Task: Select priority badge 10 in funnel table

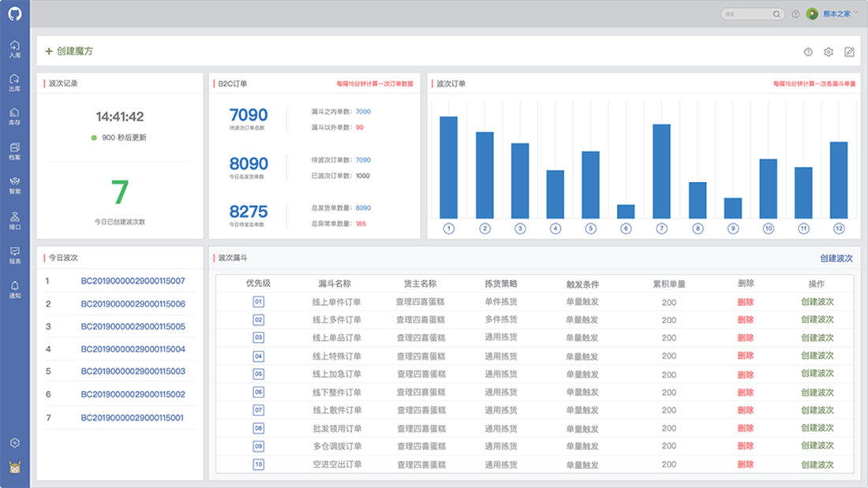Action: 259,464
